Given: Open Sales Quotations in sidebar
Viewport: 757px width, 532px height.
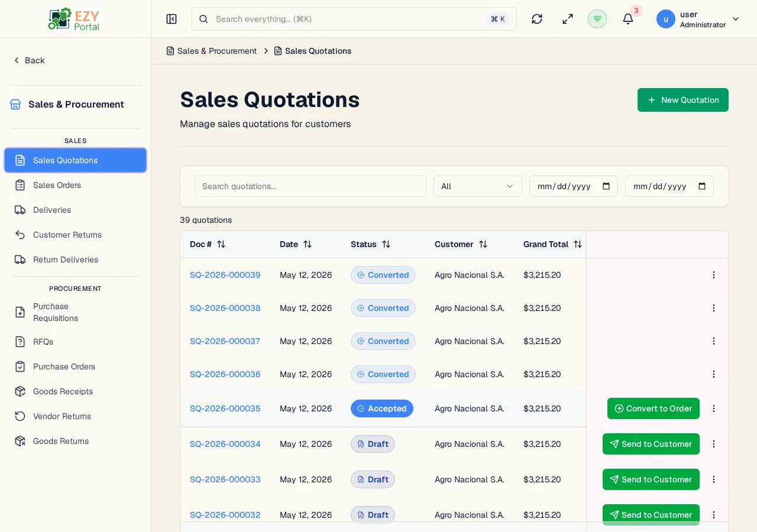Looking at the screenshot, I should [75, 160].
